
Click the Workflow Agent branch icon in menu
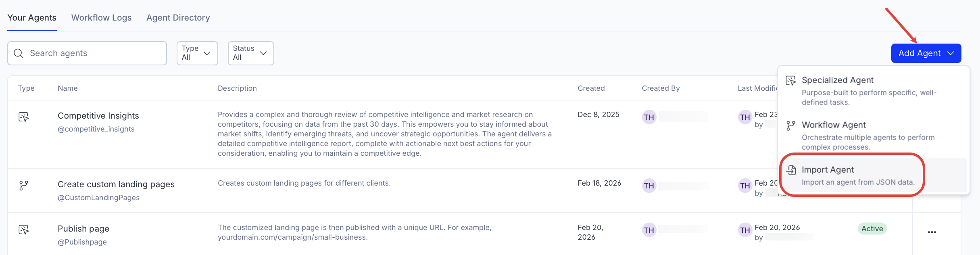pyautogui.click(x=790, y=125)
